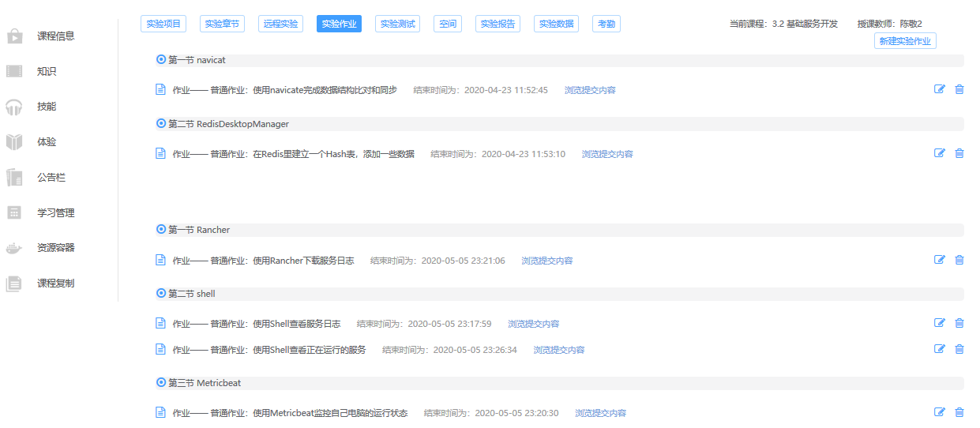Open the 课程信息 sidebar menu
The width and height of the screenshot is (980, 428).
56,36
